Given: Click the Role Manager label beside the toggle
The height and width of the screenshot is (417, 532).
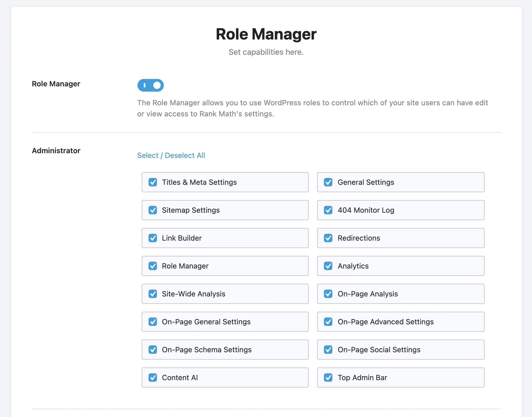Looking at the screenshot, I should (x=56, y=84).
